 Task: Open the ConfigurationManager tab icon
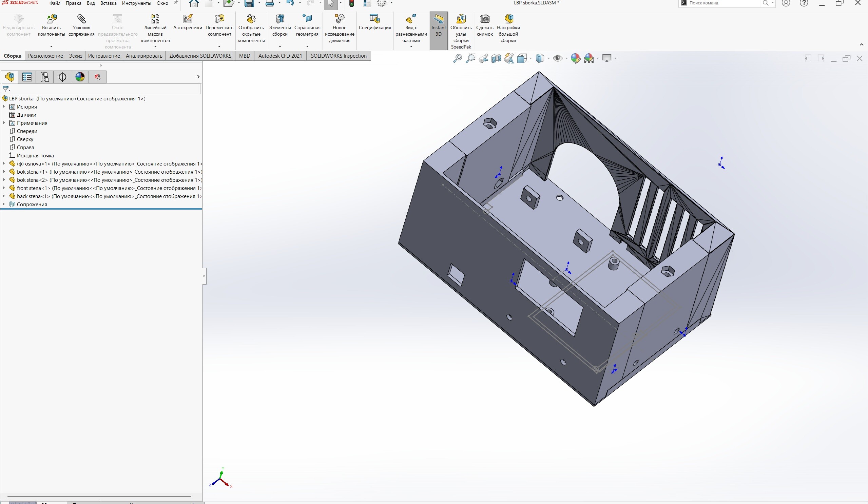point(45,77)
